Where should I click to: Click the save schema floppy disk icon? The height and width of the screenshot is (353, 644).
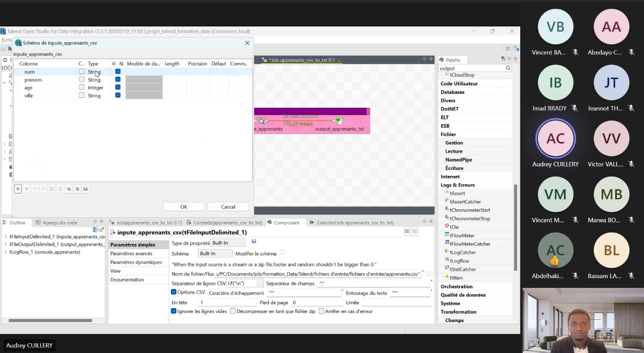pos(85,189)
